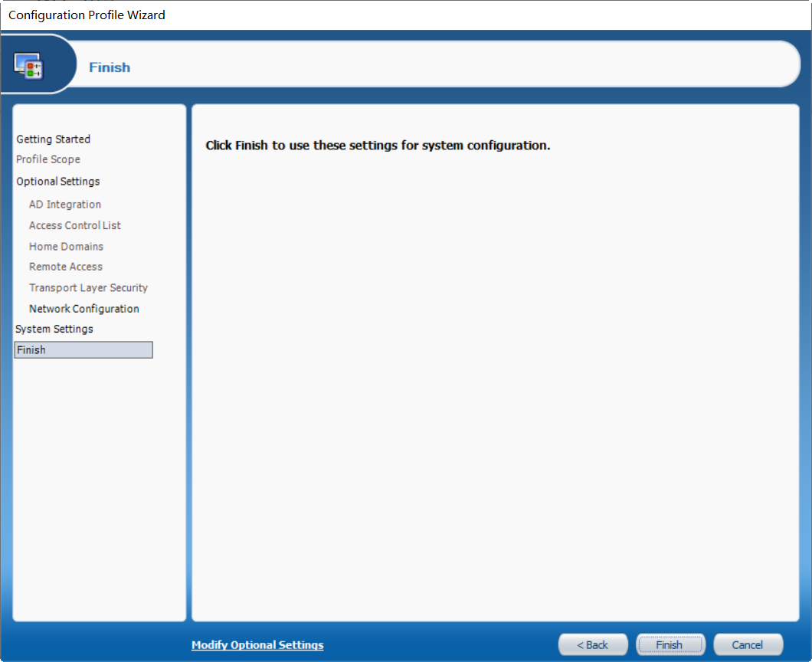
Task: Go to Network Configuration step
Action: (x=84, y=309)
